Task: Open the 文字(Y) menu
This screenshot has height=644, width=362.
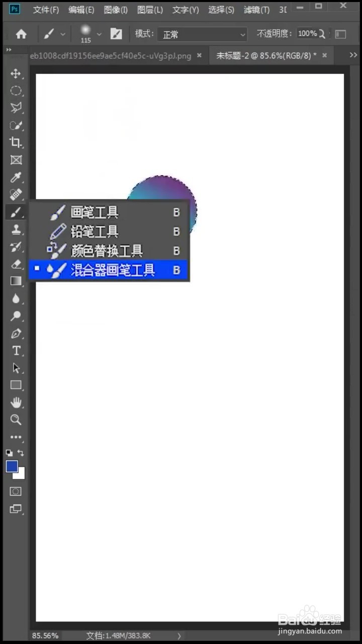Action: pyautogui.click(x=186, y=10)
